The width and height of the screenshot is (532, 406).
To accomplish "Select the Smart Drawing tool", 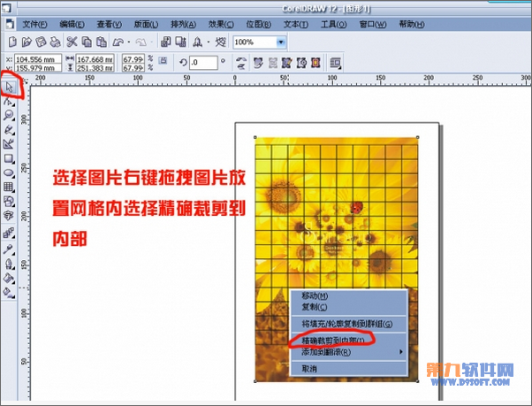I will point(9,144).
